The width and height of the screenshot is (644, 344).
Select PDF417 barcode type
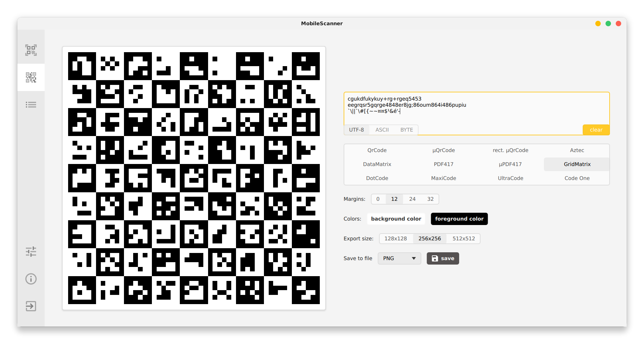[x=444, y=164]
